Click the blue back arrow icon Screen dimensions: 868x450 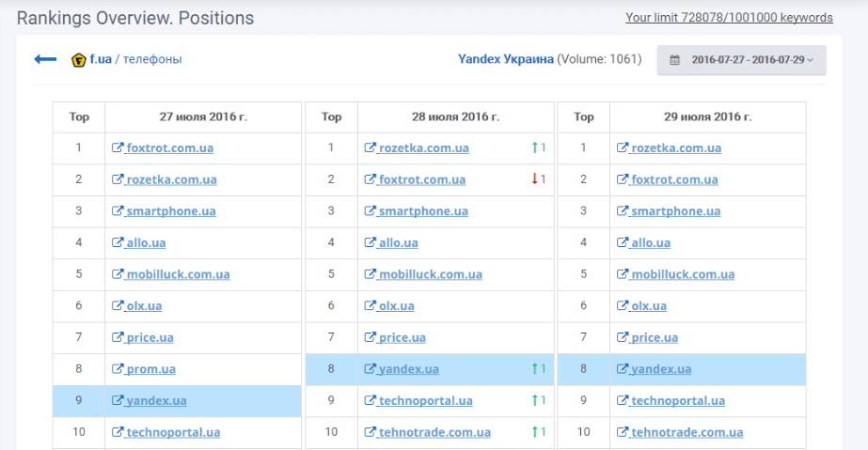45,59
